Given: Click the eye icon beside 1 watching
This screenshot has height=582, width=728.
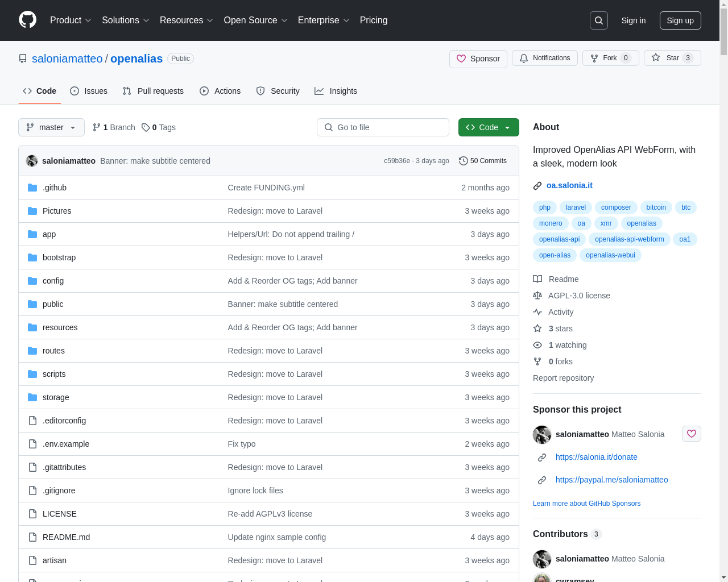Looking at the screenshot, I should click(537, 345).
